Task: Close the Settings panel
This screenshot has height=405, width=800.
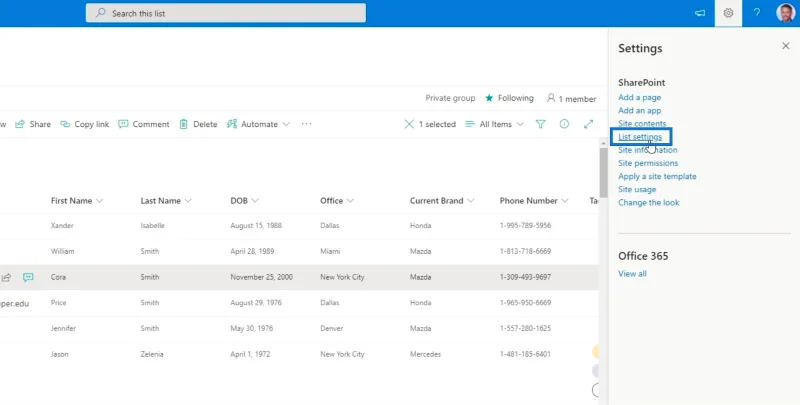Action: (786, 46)
